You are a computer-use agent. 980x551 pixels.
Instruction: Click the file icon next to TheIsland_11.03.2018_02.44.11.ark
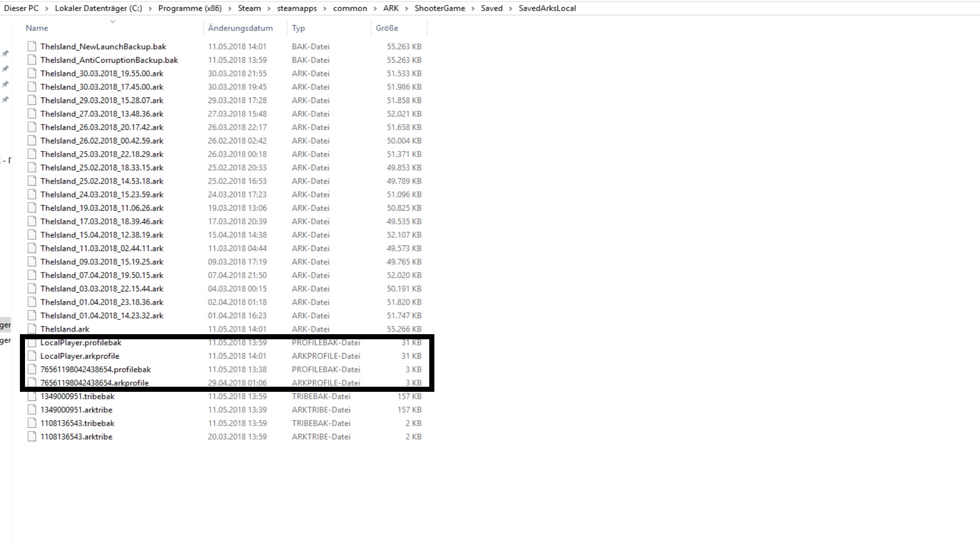click(32, 248)
